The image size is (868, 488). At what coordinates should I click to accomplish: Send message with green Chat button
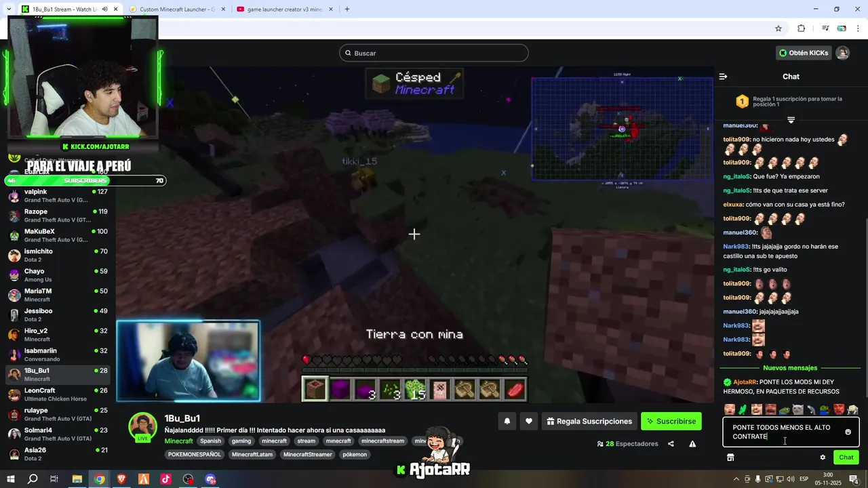[846, 457]
